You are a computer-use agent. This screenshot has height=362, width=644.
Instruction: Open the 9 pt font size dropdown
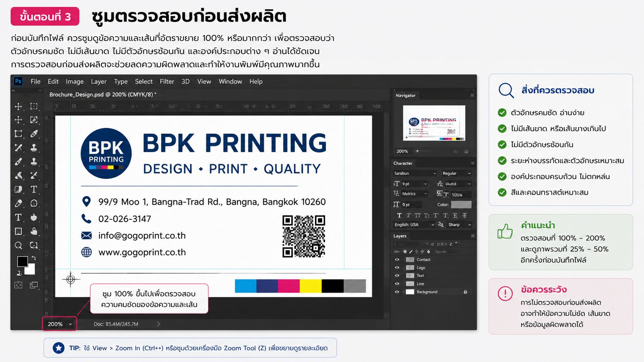coord(414,184)
